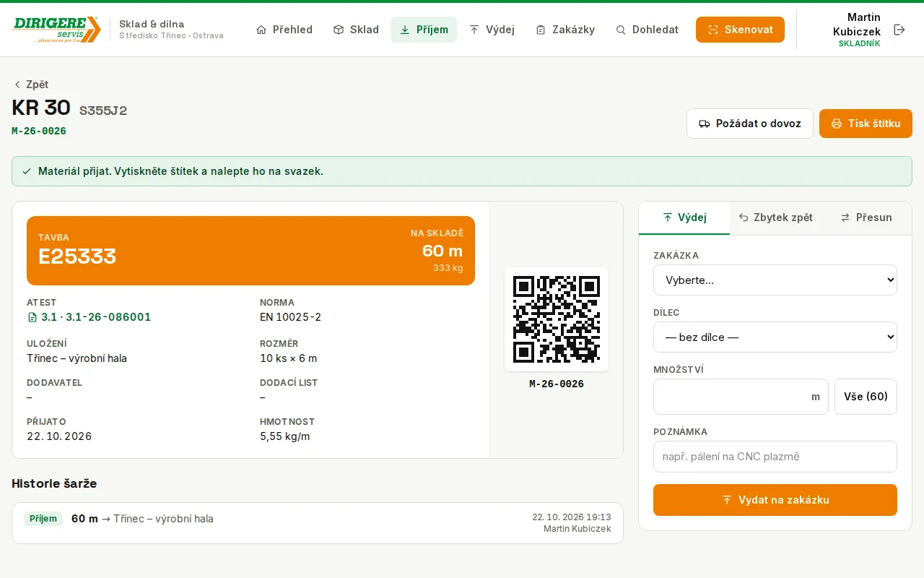Open the Přehled navigation item
Screen dimensions: 924x578
284,30
